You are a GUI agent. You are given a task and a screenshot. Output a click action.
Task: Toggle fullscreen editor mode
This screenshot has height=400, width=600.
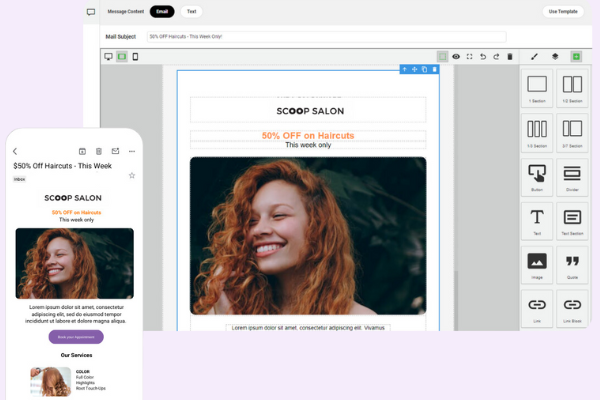click(x=469, y=57)
